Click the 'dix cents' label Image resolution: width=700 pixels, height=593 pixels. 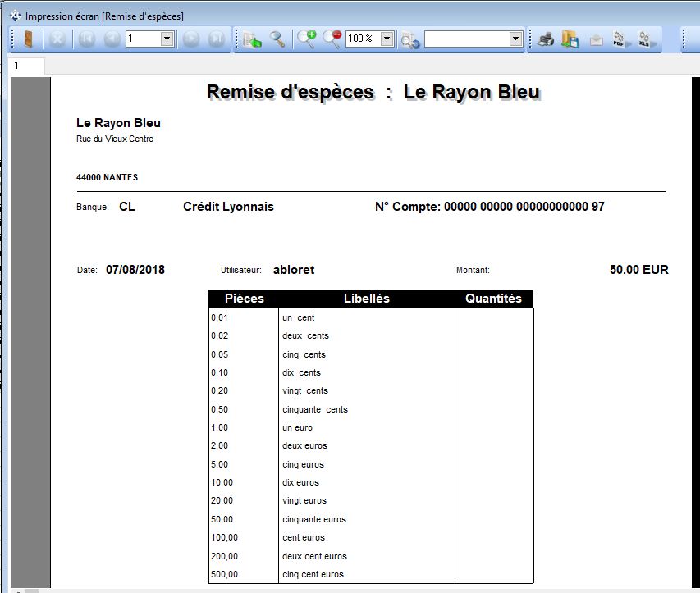pyautogui.click(x=301, y=372)
